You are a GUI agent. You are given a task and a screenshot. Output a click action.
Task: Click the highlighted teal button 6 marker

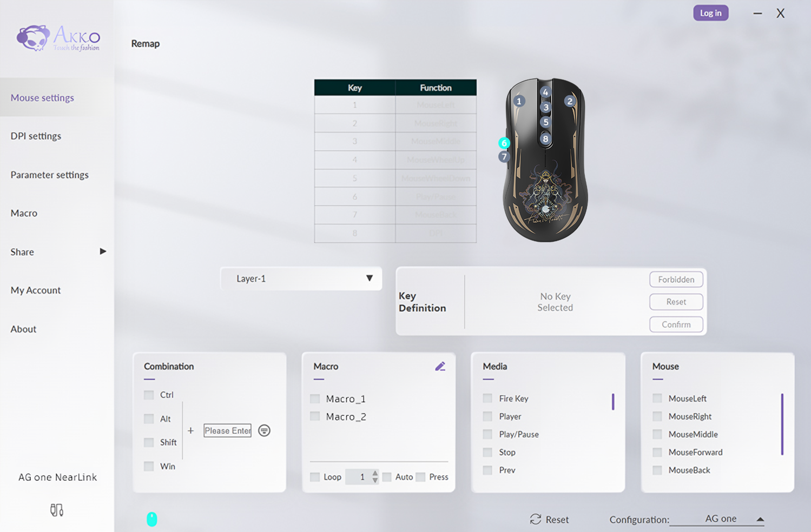504,143
